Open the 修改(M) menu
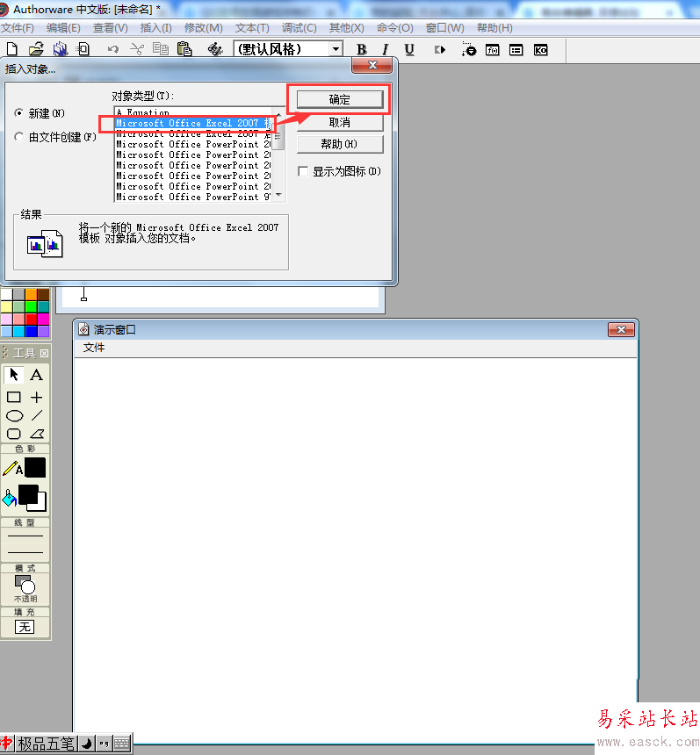 203,28
